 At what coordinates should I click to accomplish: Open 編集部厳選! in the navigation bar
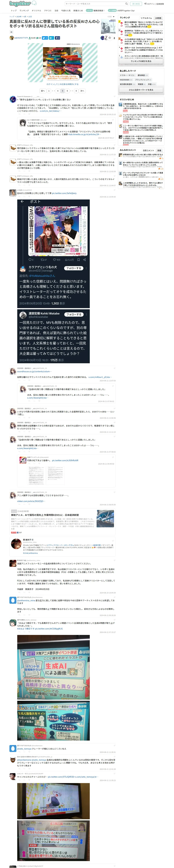[x=99, y=10]
